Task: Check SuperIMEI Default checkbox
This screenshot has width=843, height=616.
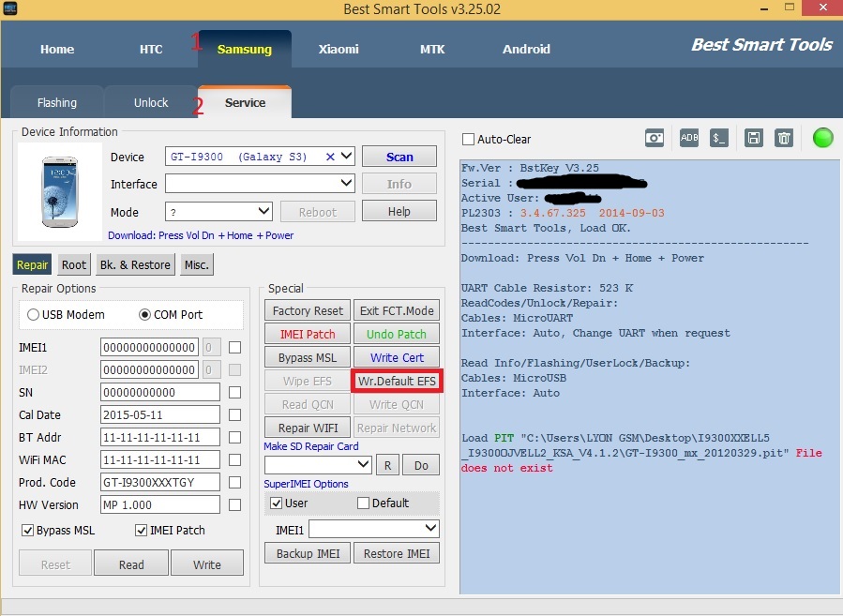Action: pos(363,503)
